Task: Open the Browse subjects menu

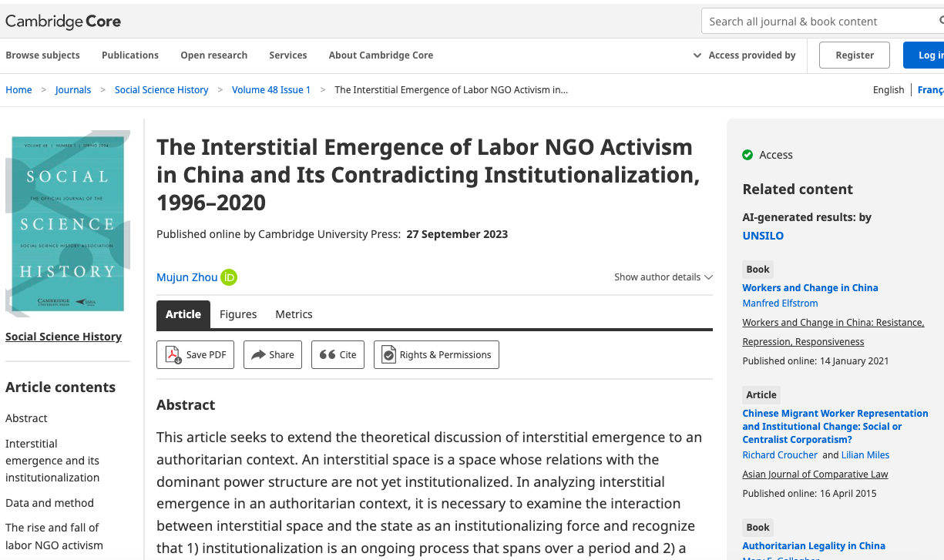Action: point(42,55)
